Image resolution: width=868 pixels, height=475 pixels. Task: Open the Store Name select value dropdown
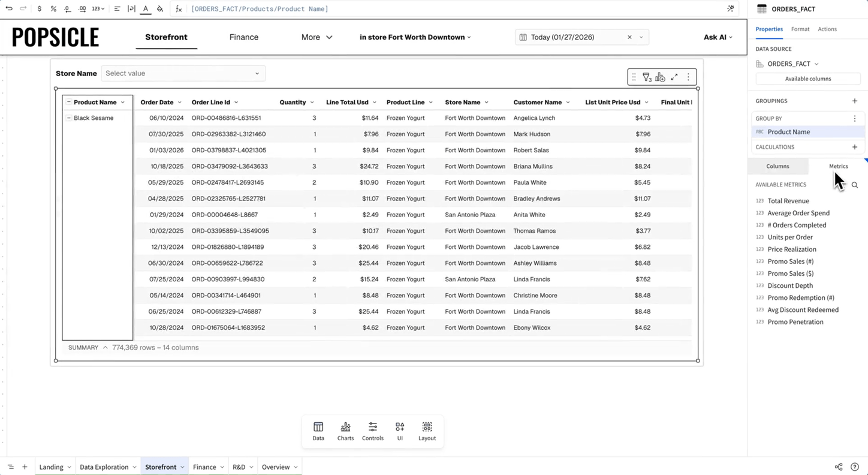pyautogui.click(x=183, y=74)
